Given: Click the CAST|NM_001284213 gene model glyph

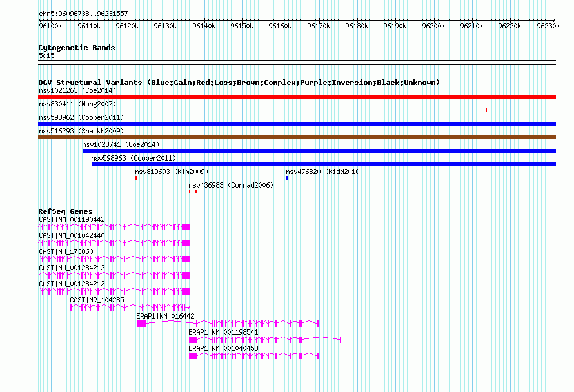Looking at the screenshot, I should (x=114, y=275).
